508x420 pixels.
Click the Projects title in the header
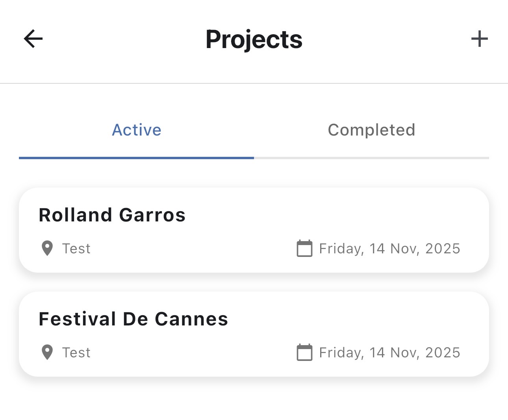(254, 39)
